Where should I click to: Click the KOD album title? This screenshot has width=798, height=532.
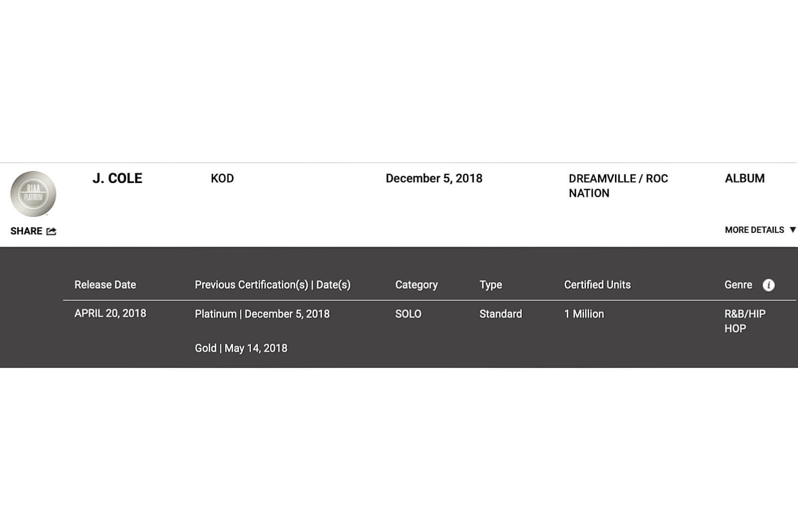(x=222, y=178)
